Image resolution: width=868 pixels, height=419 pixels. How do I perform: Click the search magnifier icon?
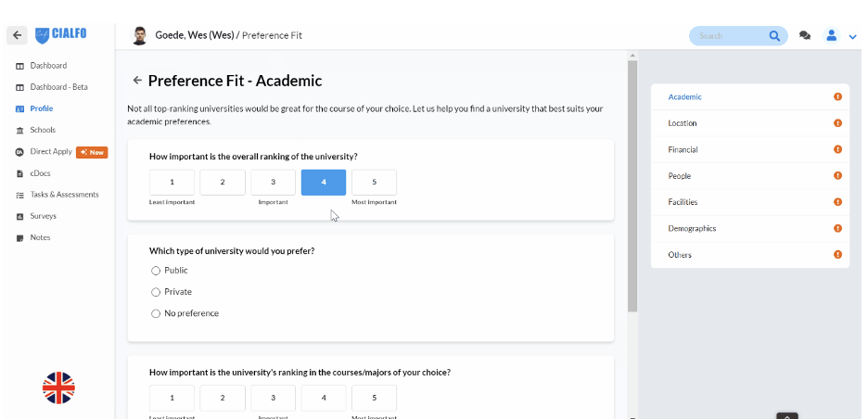[774, 36]
